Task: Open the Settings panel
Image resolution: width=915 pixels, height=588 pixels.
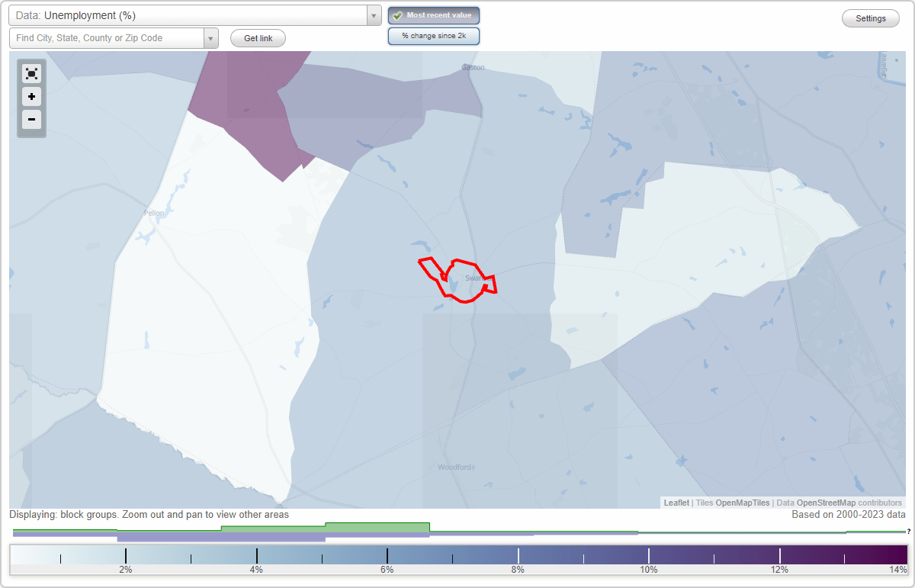Action: (870, 18)
